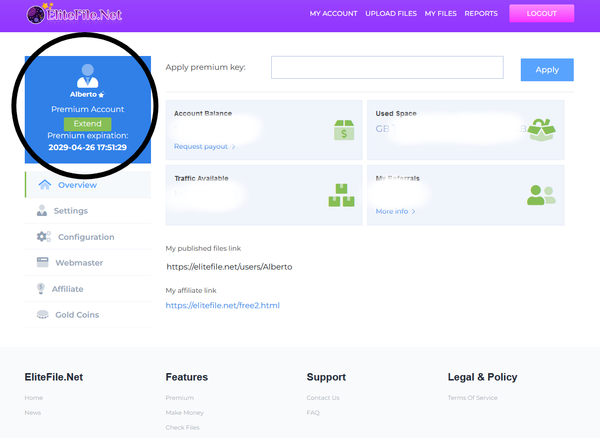Click the Configuration gears icon

tap(43, 237)
